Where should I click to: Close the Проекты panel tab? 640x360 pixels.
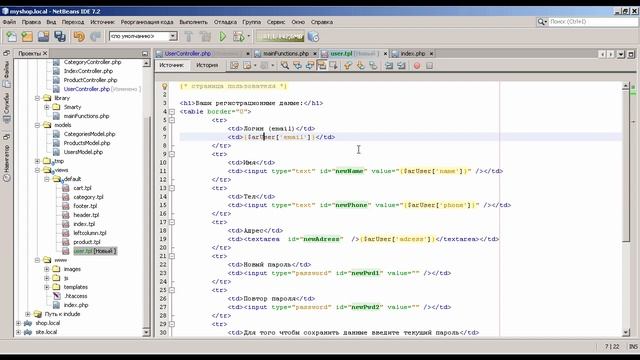pos(45,53)
